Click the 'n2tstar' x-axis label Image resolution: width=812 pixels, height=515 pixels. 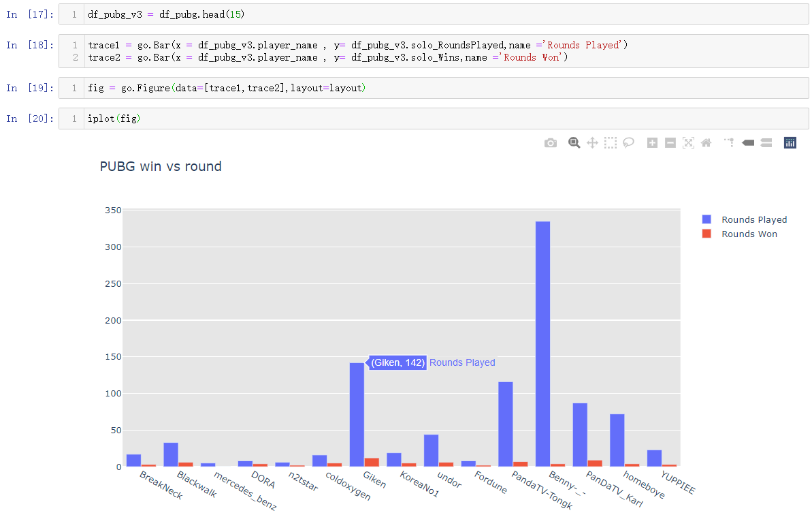303,481
